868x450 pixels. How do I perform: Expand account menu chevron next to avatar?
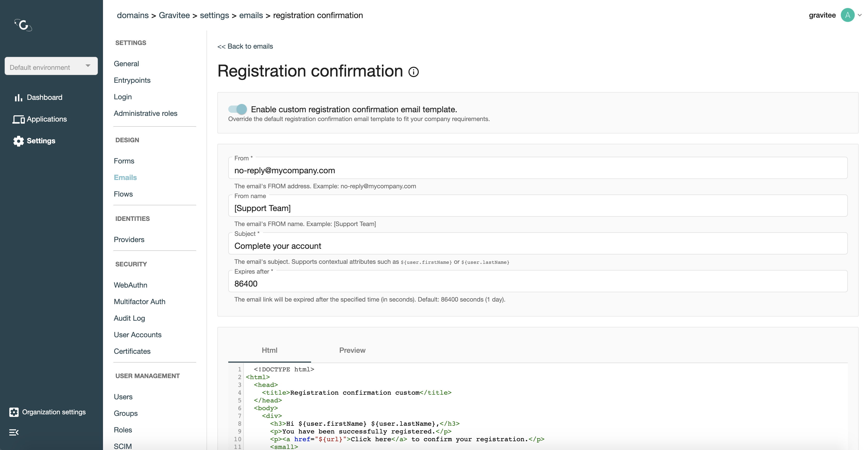[859, 15]
